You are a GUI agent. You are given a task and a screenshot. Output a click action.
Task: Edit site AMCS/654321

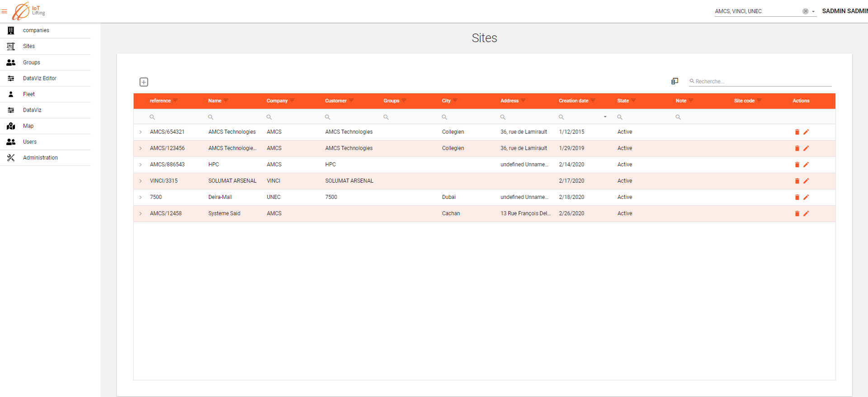click(806, 132)
